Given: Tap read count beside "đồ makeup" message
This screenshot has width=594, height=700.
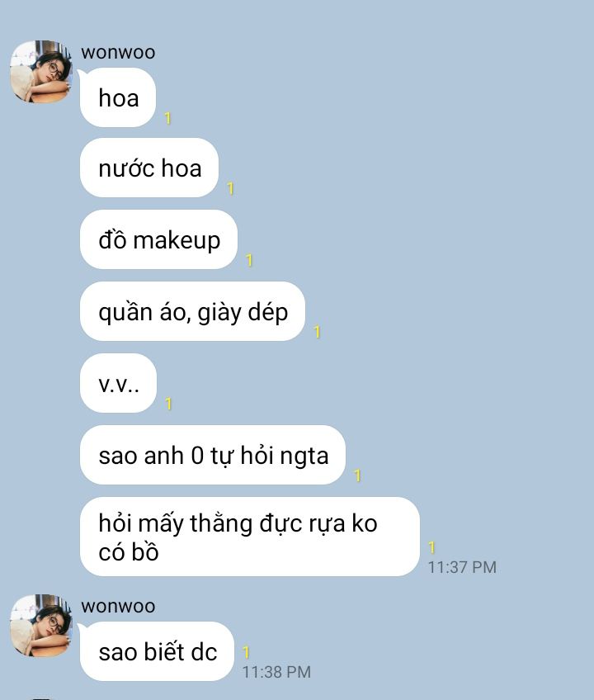Looking at the screenshot, I should [249, 260].
